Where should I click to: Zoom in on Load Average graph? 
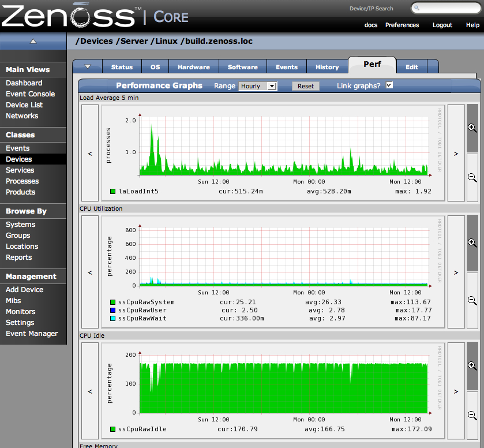pyautogui.click(x=472, y=128)
